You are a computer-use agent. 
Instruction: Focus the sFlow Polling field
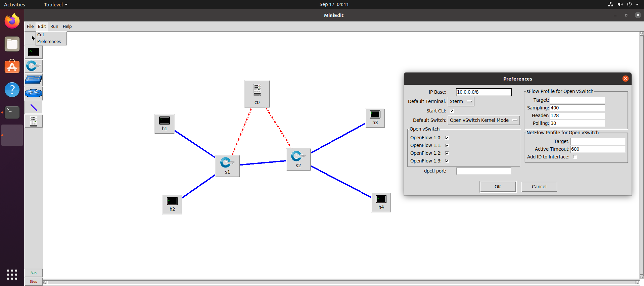(578, 123)
